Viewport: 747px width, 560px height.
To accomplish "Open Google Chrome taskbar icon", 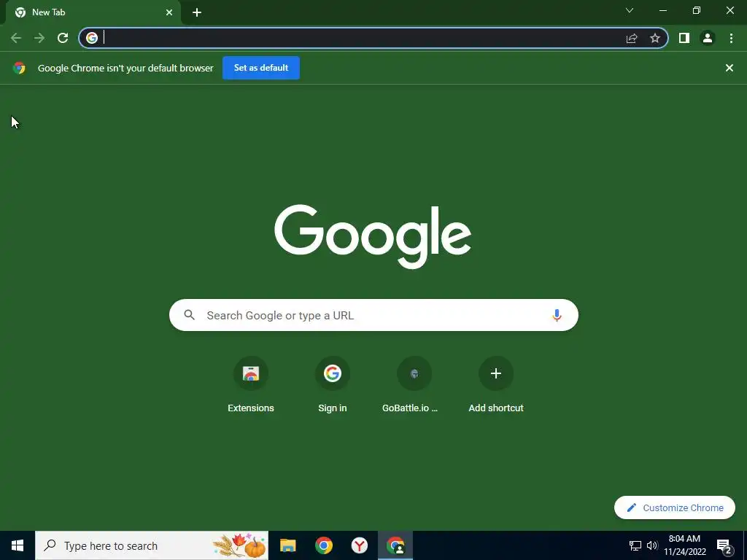I will [323, 545].
